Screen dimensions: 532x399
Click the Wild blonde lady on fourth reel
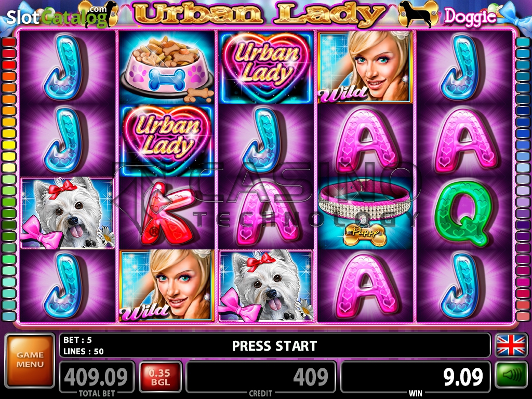365,67
